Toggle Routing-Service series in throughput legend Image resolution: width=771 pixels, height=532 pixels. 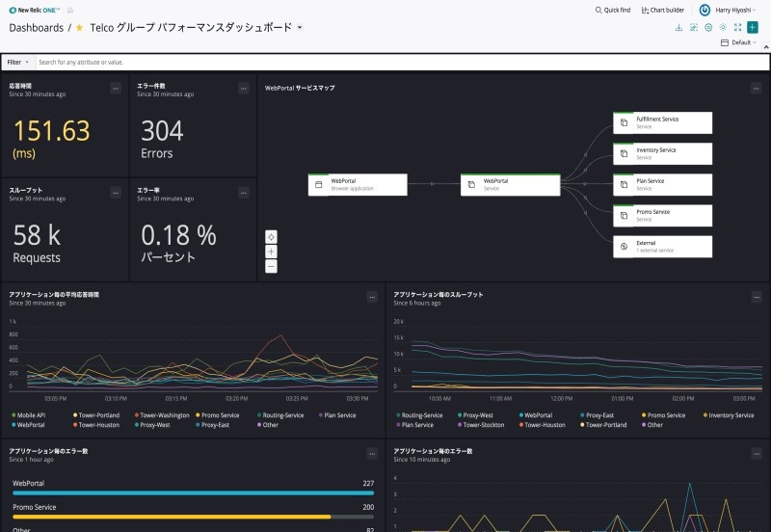click(x=419, y=415)
